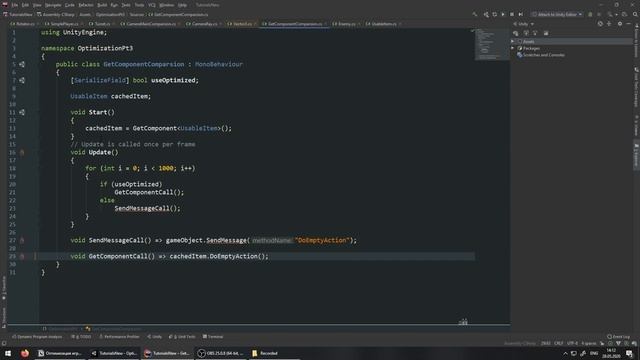640x360 pixels.
Task: Switch to CameraRay.cs editor tab
Action: [203, 24]
